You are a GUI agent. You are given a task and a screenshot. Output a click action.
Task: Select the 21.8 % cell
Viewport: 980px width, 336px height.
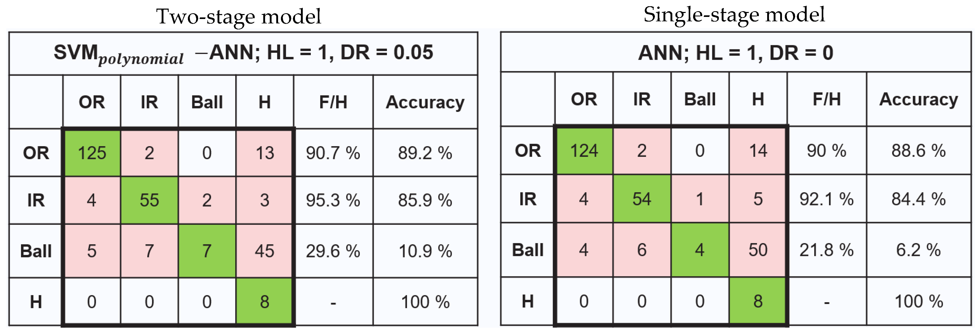(826, 250)
